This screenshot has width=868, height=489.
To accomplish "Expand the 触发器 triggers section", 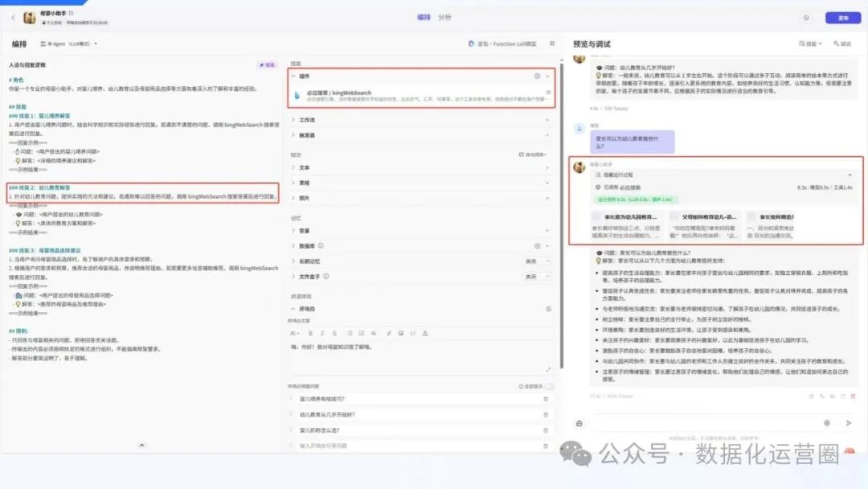I will tap(293, 135).
